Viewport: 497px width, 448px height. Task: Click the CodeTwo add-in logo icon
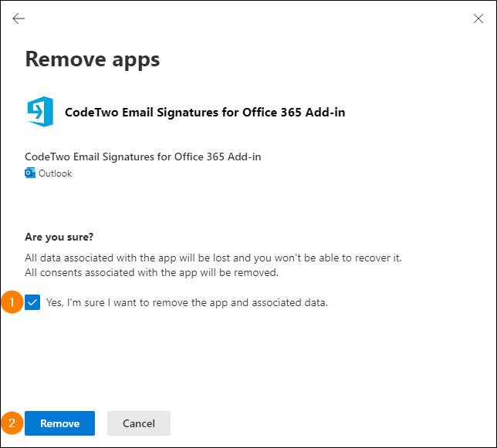(x=40, y=112)
